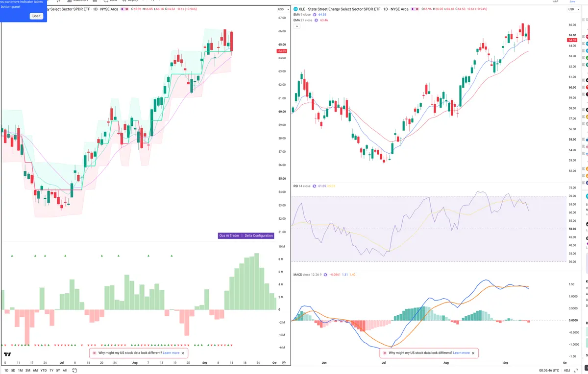Close the left chart stock data notice
The width and height of the screenshot is (588, 374).
tap(183, 353)
